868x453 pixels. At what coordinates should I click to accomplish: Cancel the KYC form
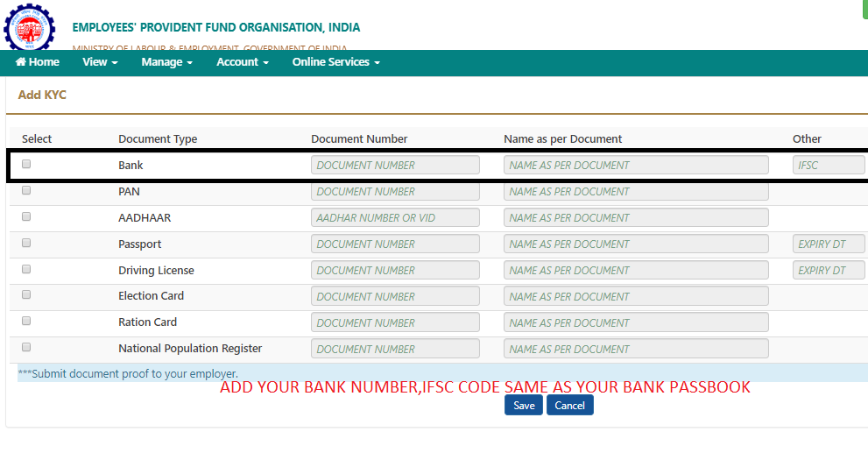coord(569,406)
